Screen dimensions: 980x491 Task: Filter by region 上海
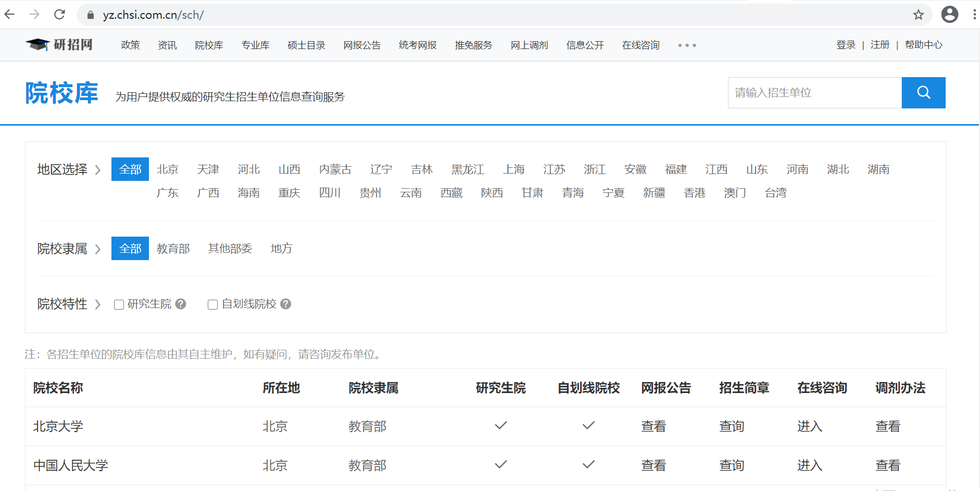[x=514, y=169]
